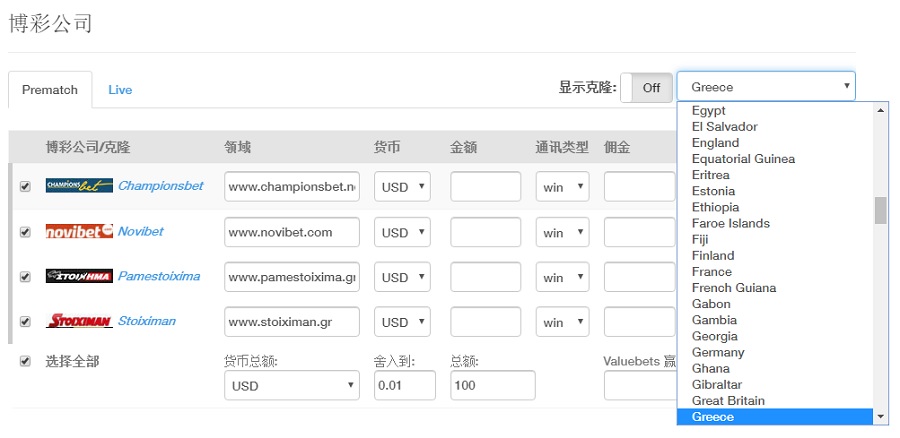Click the www.stoiximan.gr domain field
Viewport: 900px width, 438px height.
(292, 321)
